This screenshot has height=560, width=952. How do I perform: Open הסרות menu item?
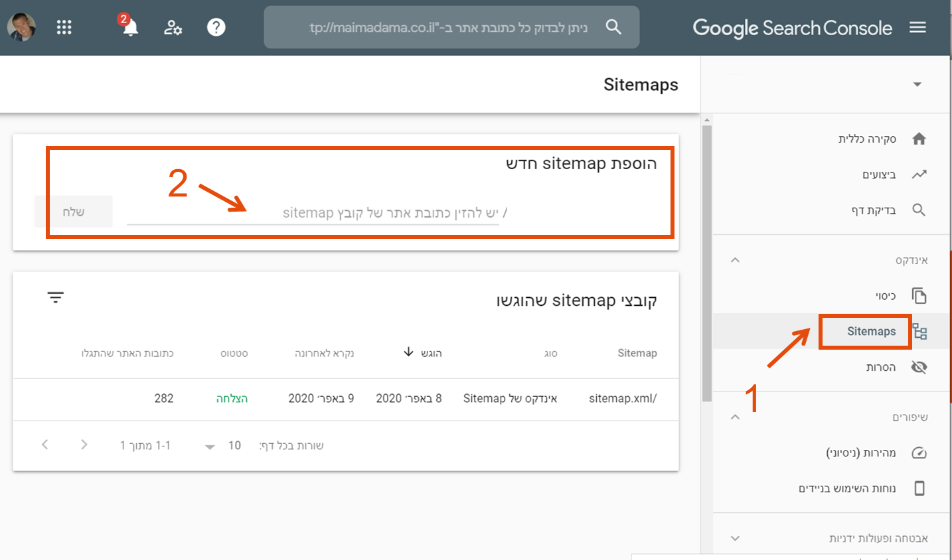[881, 367]
